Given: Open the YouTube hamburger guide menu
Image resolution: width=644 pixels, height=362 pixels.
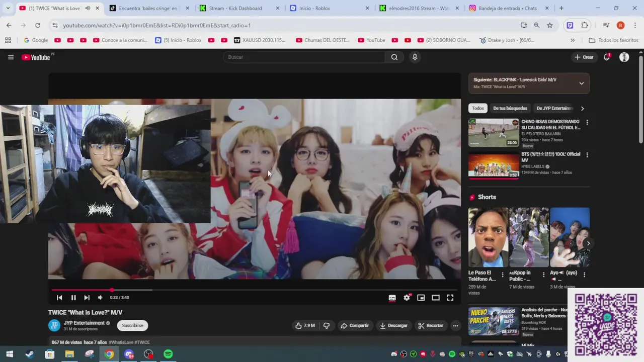Looking at the screenshot, I should point(11,57).
